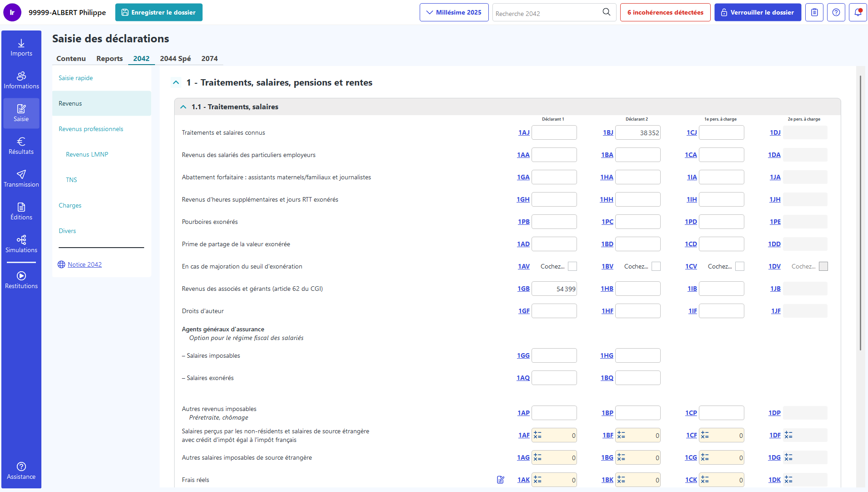Click the notifications bell icon
This screenshot has width=868, height=492.
click(x=858, y=12)
